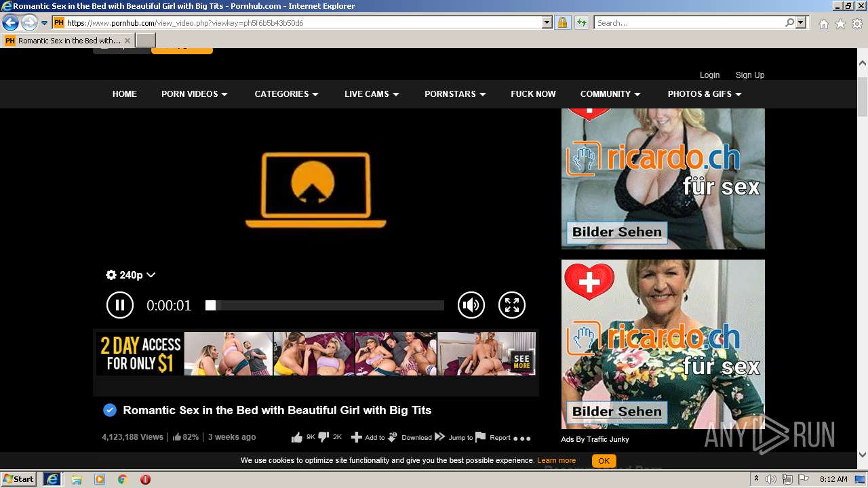Expand the LIVE CAMS menu

point(372,94)
